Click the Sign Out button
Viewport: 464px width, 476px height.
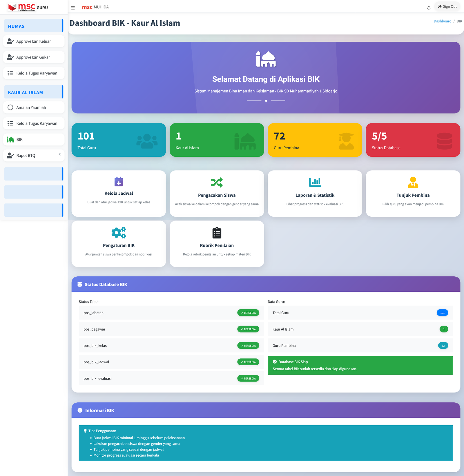click(447, 6)
